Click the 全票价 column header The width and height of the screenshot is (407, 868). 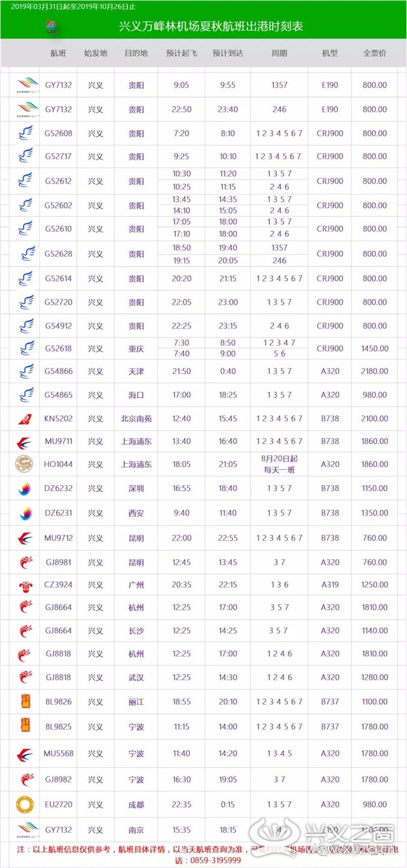pos(374,53)
